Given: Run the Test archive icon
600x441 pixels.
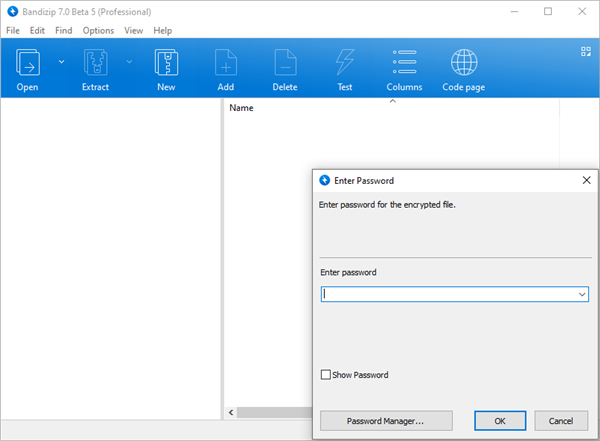Looking at the screenshot, I should (345, 64).
